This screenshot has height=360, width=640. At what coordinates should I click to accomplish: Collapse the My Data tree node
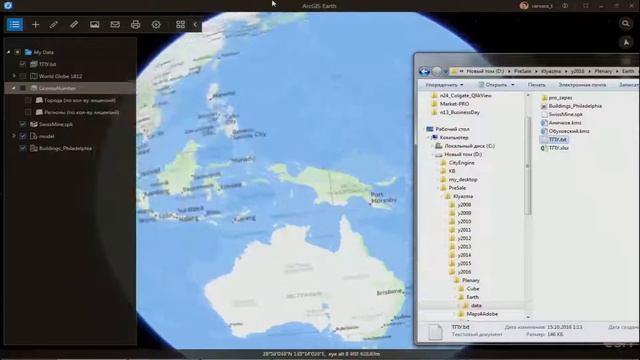[x=8, y=52]
